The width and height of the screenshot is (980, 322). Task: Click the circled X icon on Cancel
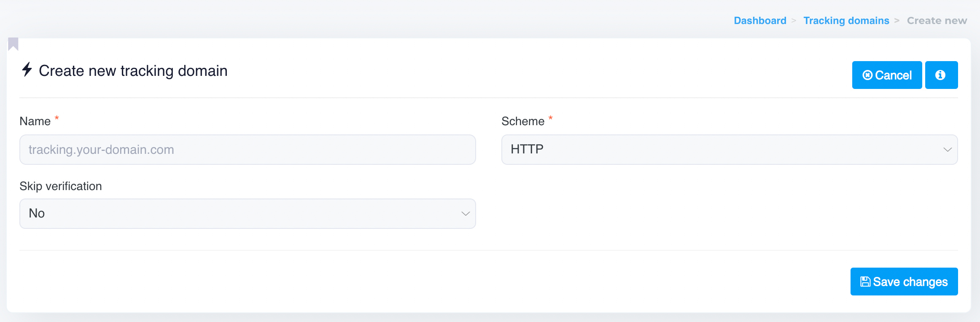867,75
